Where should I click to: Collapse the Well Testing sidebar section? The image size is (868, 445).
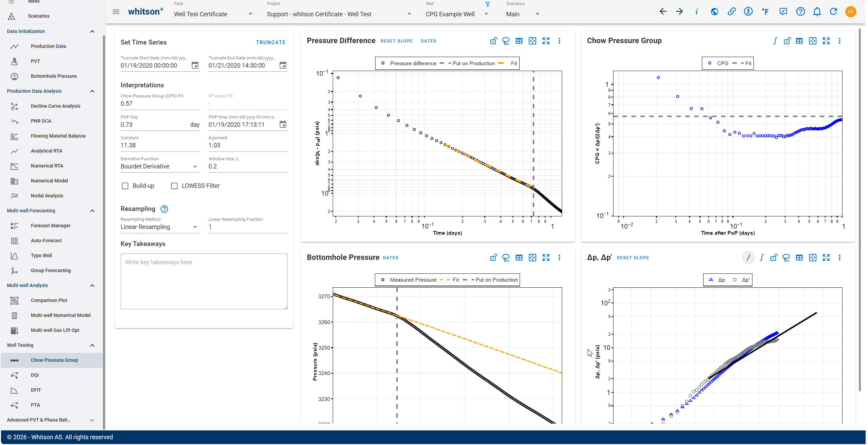tap(92, 345)
